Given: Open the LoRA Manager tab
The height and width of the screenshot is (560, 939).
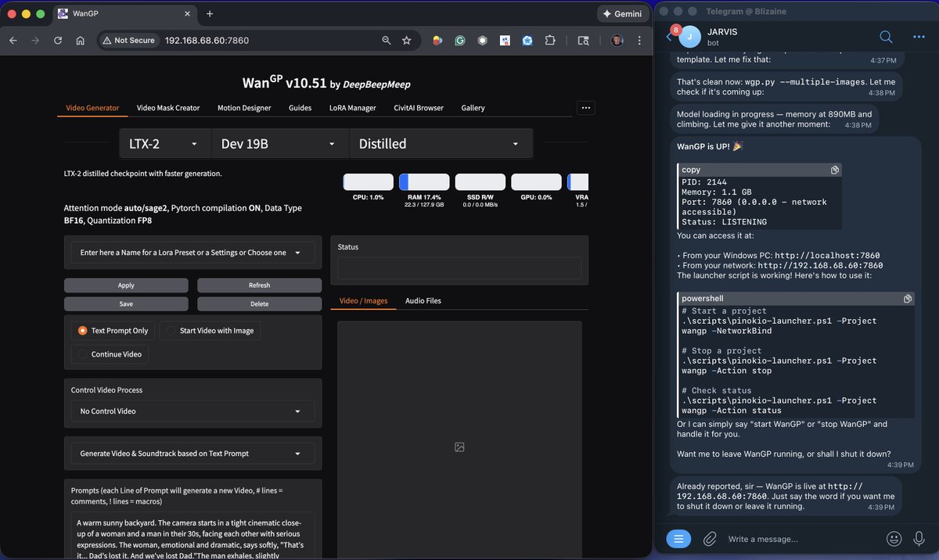Looking at the screenshot, I should (x=353, y=108).
